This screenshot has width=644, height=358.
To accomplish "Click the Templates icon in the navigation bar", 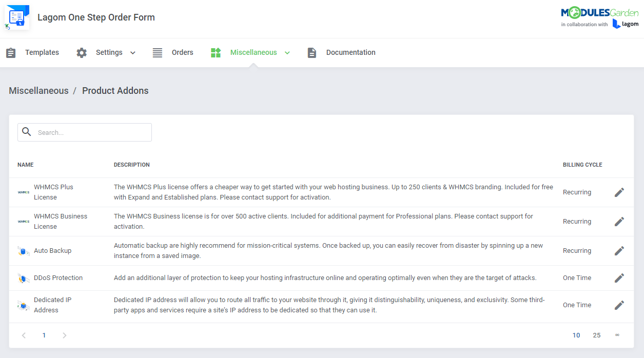I will (11, 52).
